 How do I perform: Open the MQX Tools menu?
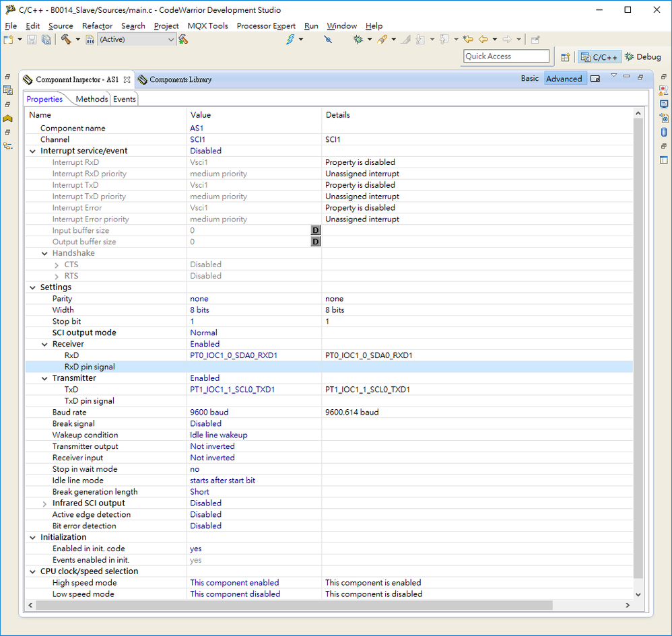208,26
